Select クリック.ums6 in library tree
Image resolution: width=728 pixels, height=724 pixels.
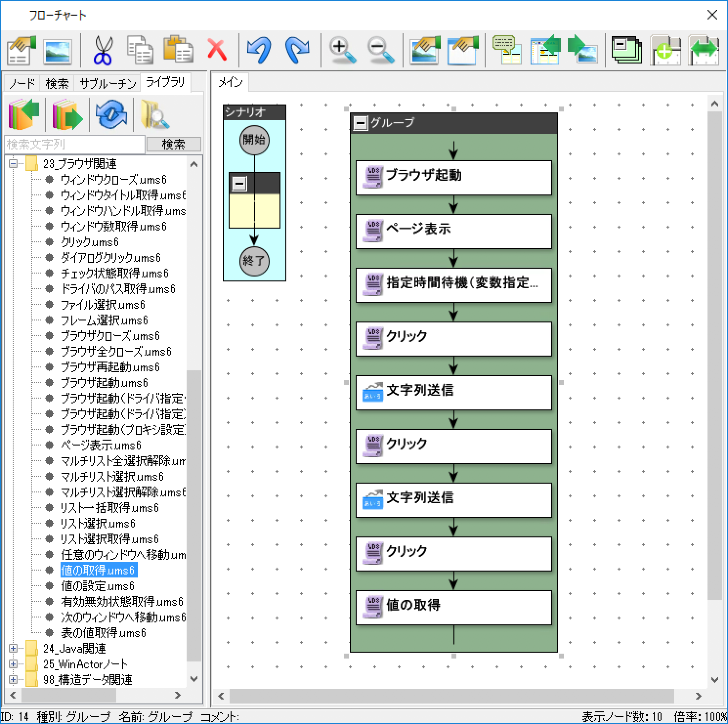point(89,242)
